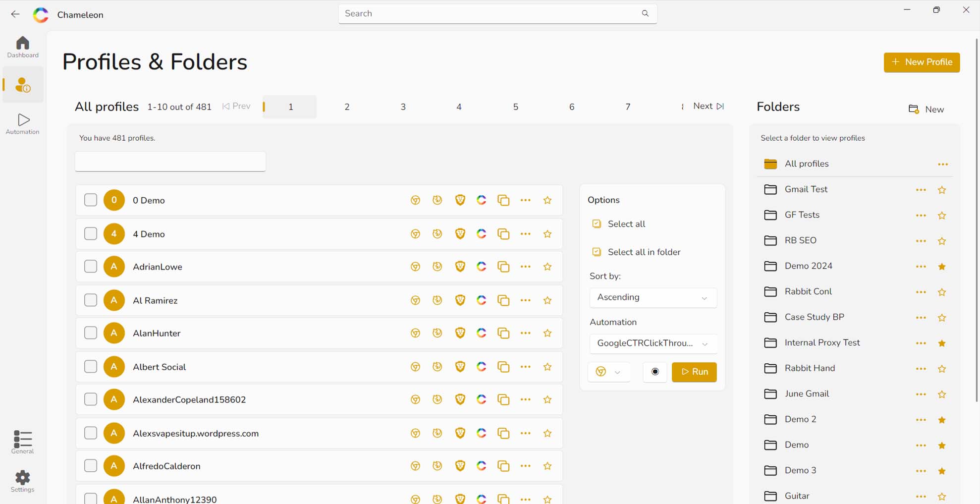Select the AdrianLowe profile checkbox
This screenshot has width=980, height=504.
tap(91, 267)
